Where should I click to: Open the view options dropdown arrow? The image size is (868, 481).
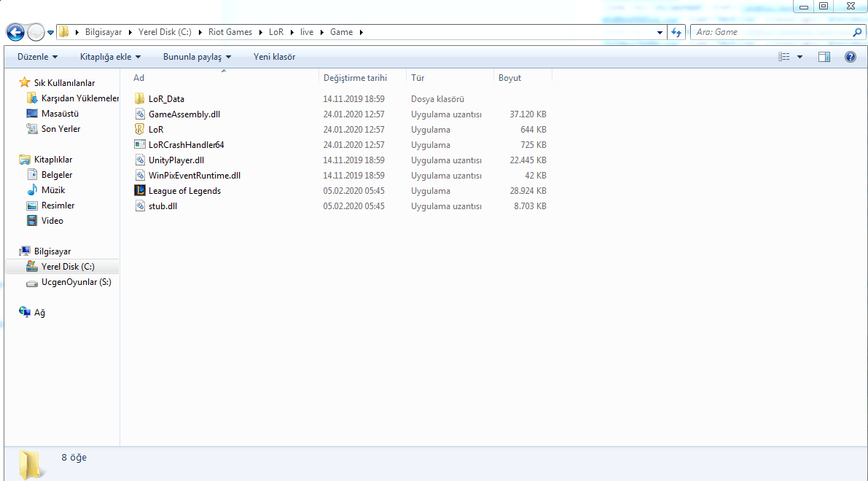click(x=799, y=57)
